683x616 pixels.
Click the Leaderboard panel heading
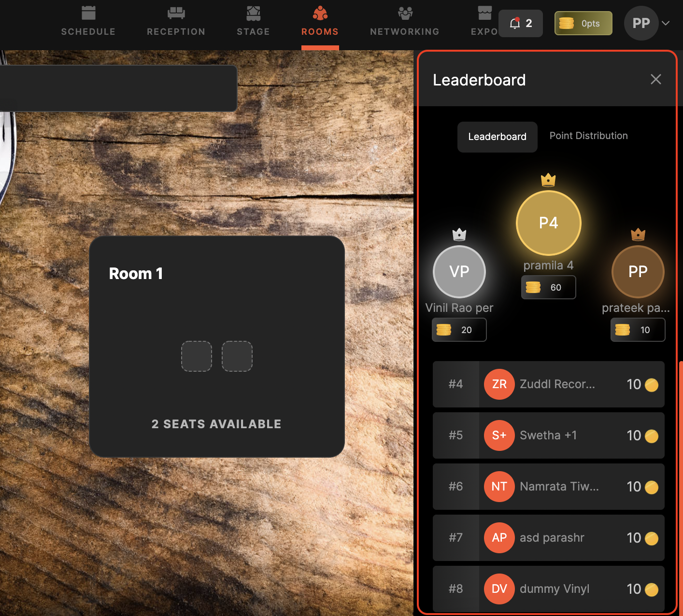tap(479, 80)
